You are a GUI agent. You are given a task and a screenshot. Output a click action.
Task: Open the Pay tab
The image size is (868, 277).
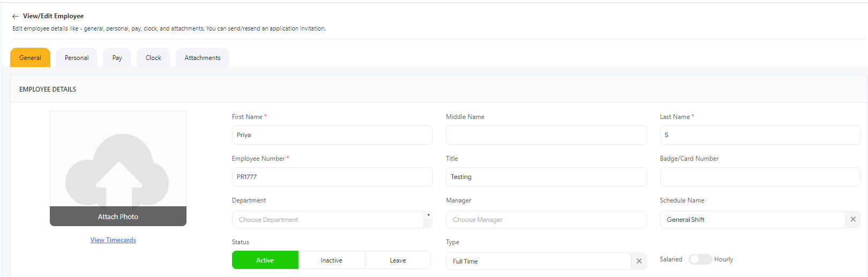pyautogui.click(x=117, y=58)
